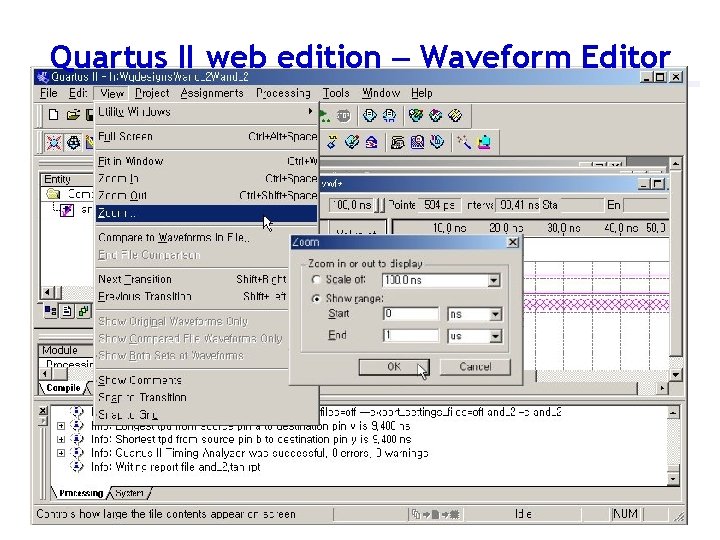Click the New file blank page icon
The height and width of the screenshot is (540, 720).
tap(53, 115)
